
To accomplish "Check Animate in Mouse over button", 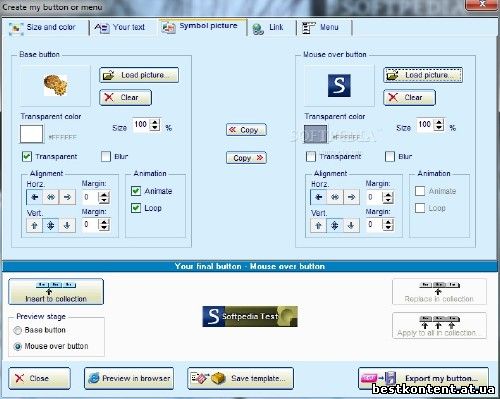I will 420,191.
